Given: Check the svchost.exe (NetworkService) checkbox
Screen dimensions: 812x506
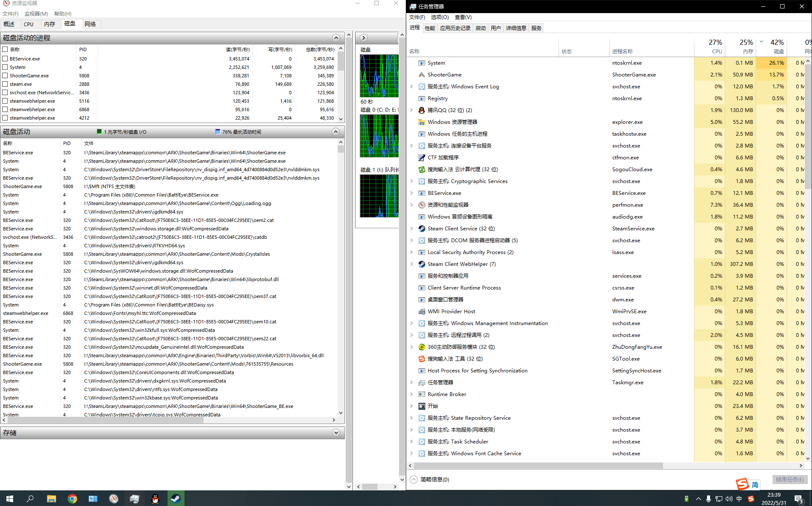Looking at the screenshot, I should coord(5,93).
